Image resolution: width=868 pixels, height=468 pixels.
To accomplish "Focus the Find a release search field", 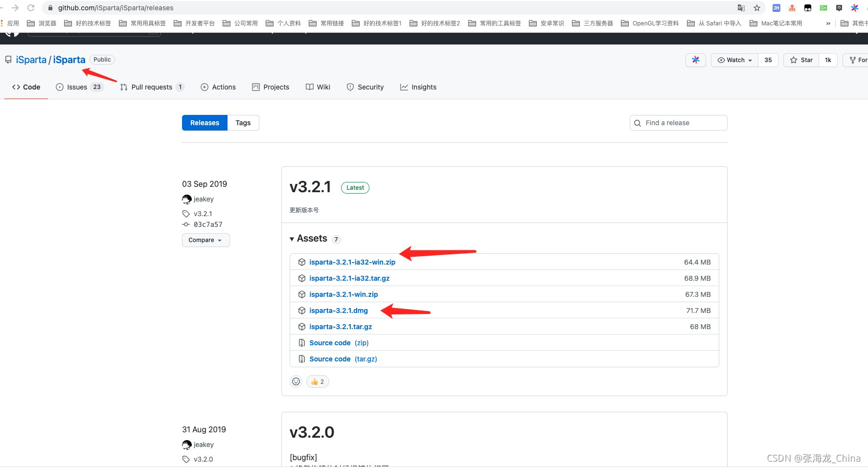I will click(678, 123).
